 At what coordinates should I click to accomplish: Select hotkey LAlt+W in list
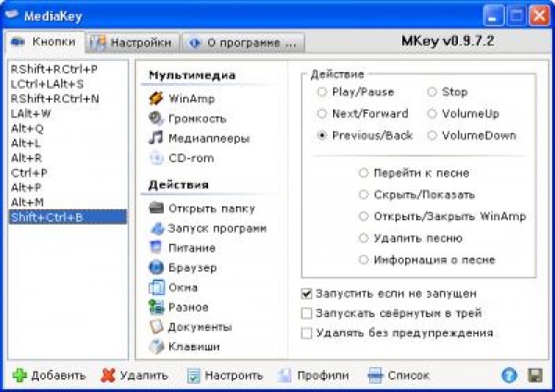point(68,114)
